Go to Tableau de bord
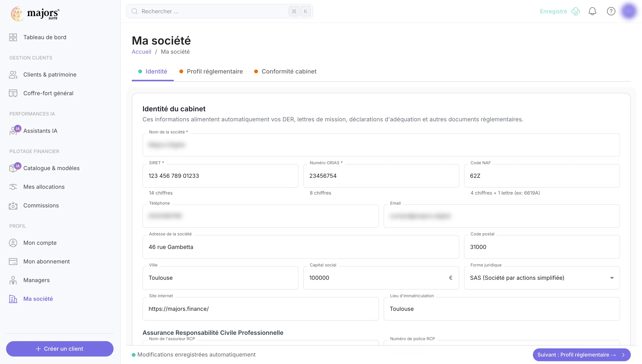 pos(45,37)
